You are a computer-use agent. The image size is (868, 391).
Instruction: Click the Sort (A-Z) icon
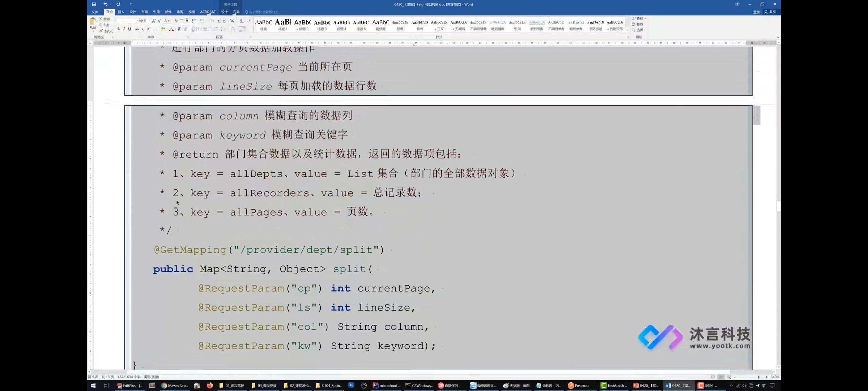(x=242, y=21)
